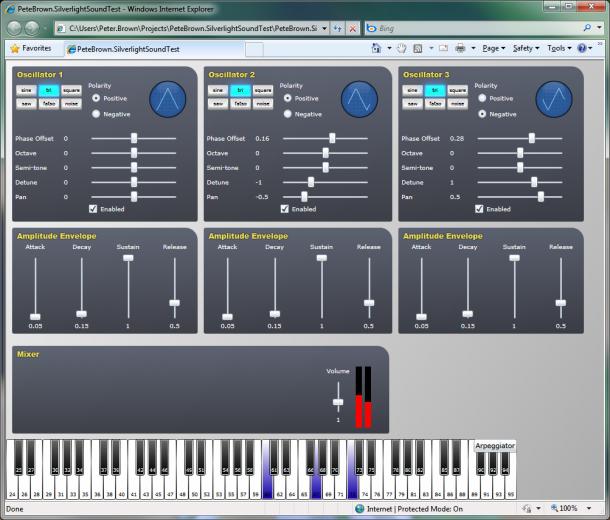The height and width of the screenshot is (520, 610).
Task: Open the Safety menu
Action: 526,48
